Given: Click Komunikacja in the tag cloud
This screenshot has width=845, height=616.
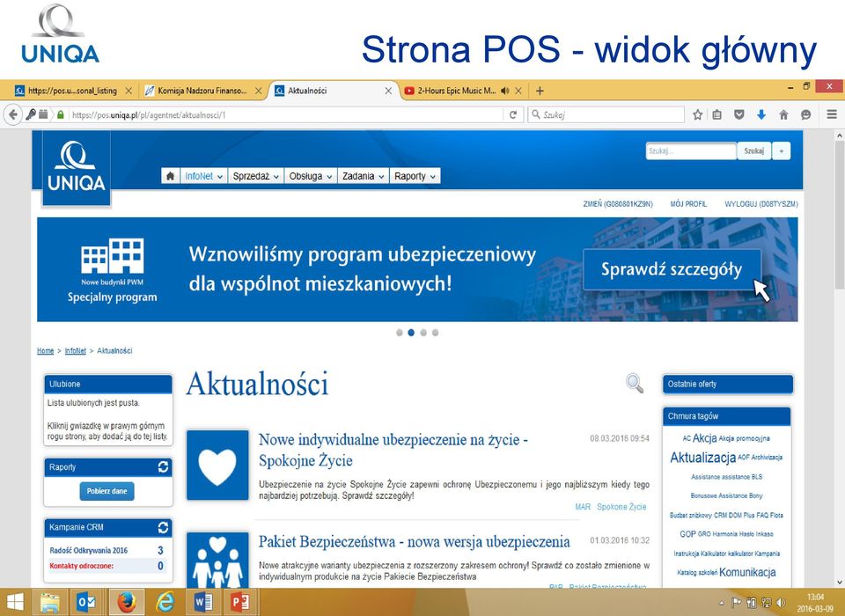Looking at the screenshot, I should click(747, 572).
